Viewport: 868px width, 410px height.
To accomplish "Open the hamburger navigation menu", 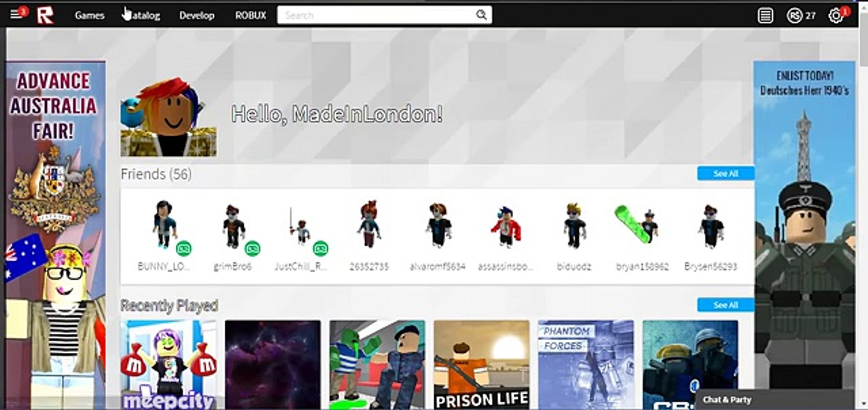I will (x=15, y=15).
